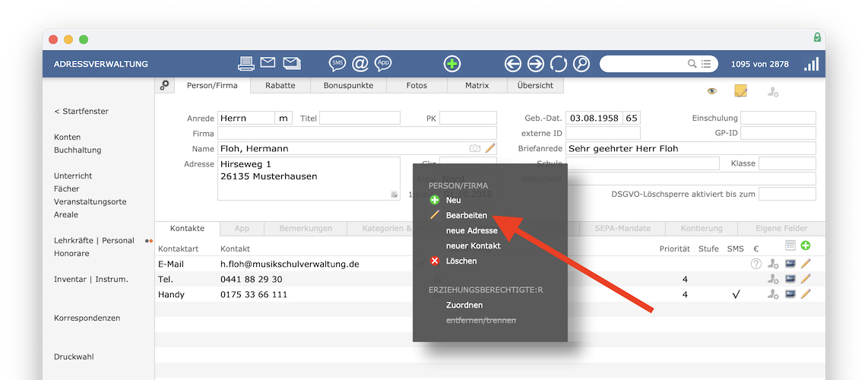Toggle SMS checkmark in Handy row

point(736,295)
